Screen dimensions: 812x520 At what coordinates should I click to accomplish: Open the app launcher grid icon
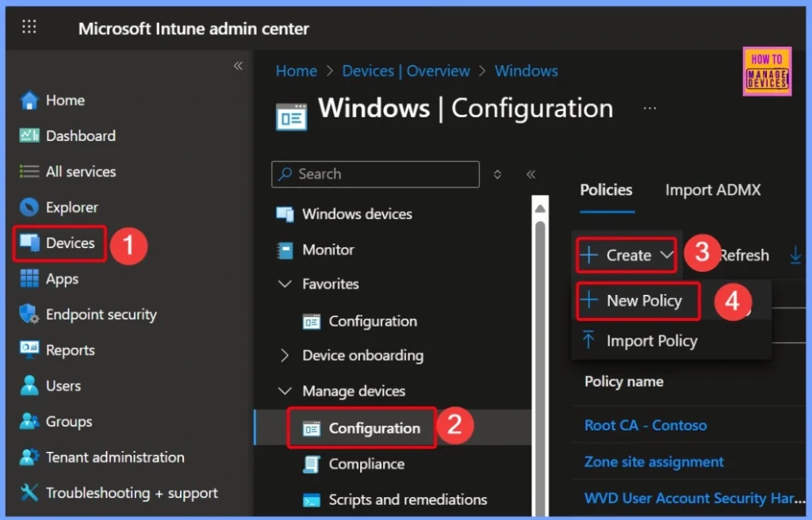point(29,26)
